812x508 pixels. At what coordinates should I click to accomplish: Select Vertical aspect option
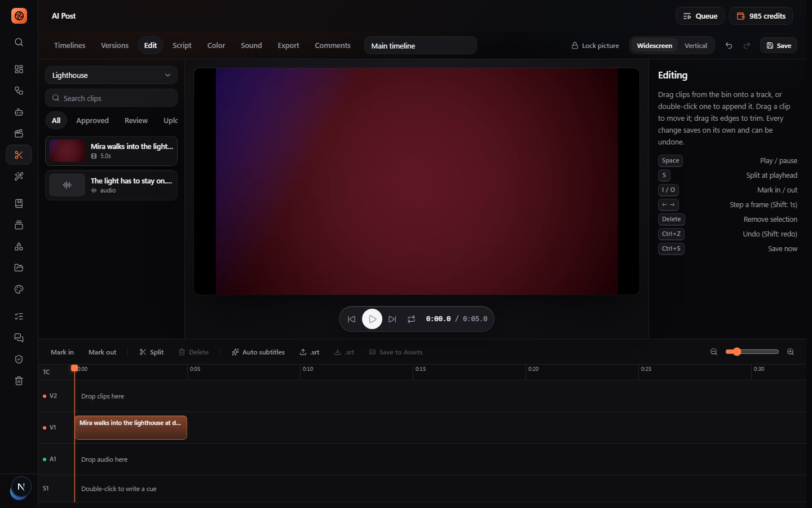[696, 46]
